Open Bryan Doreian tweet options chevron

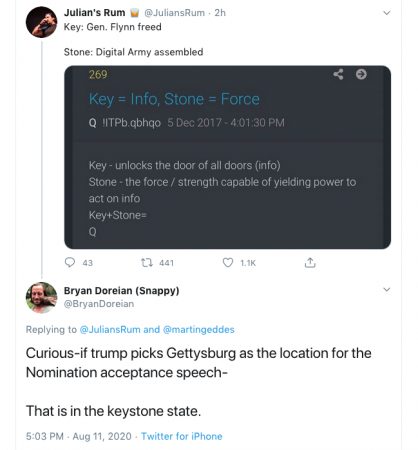click(387, 289)
